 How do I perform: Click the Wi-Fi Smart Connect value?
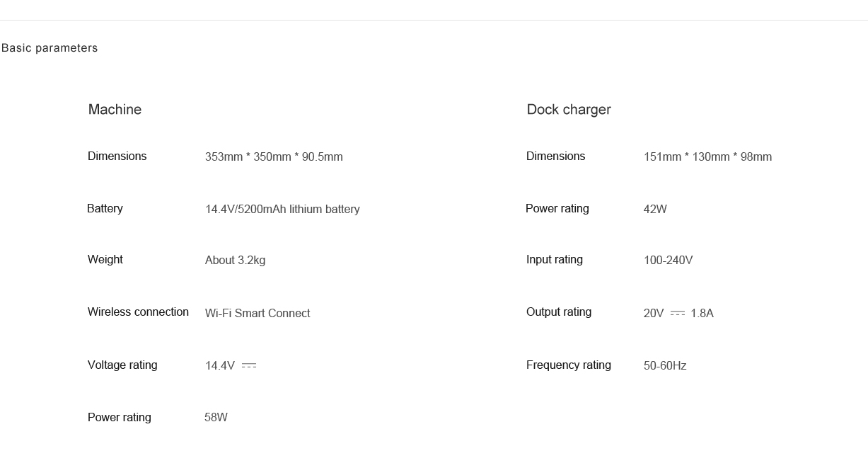257,313
